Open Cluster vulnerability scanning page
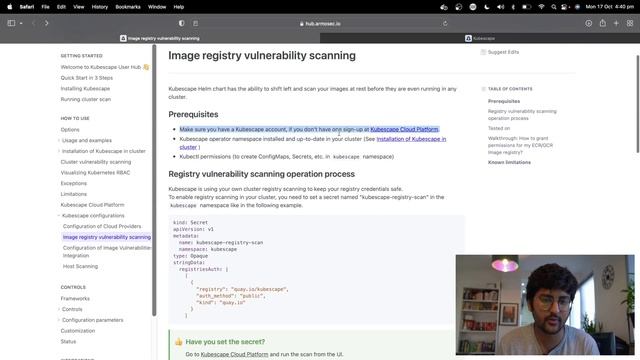The width and height of the screenshot is (640, 360). coord(96,162)
